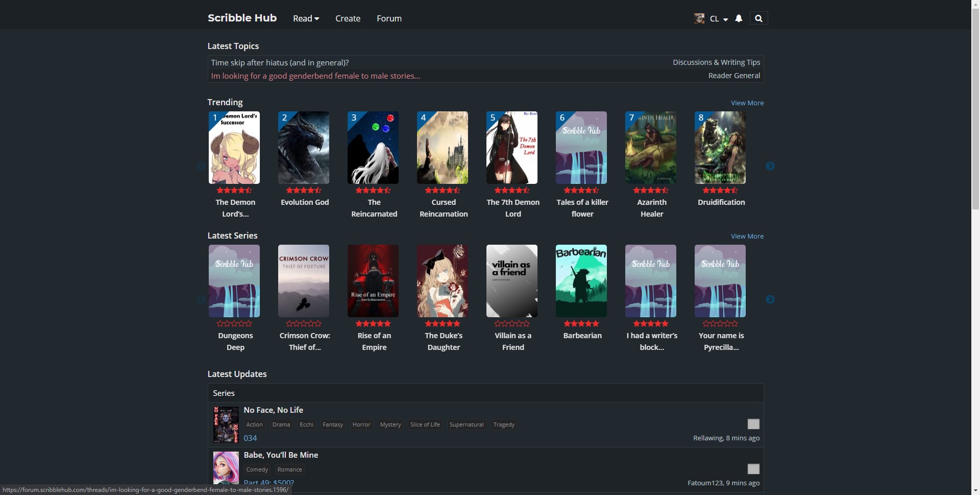This screenshot has height=495, width=980.
Task: Open the CL user account dropdown
Action: point(719,19)
